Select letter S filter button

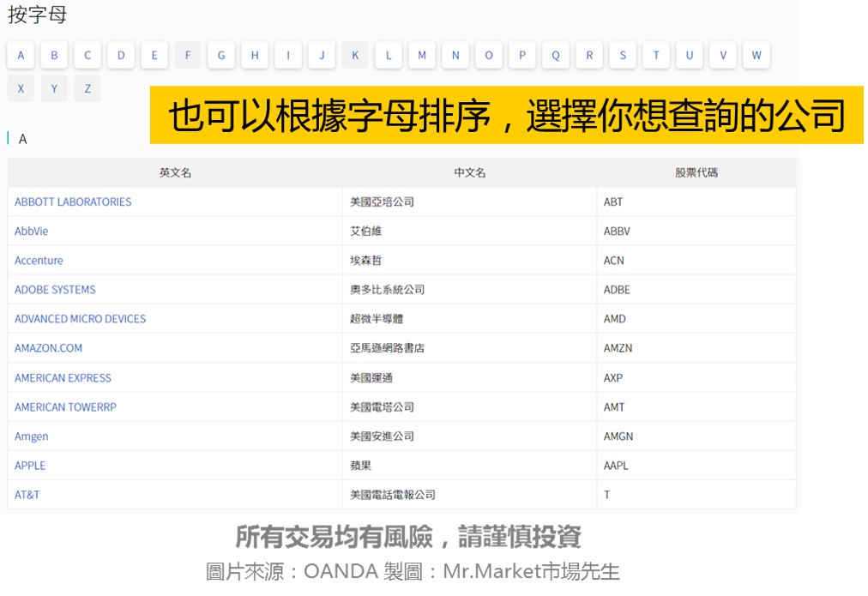623,55
